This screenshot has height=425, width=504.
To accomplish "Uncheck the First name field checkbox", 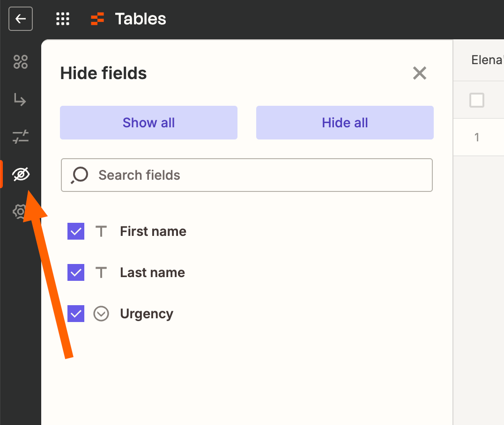I will tap(76, 231).
